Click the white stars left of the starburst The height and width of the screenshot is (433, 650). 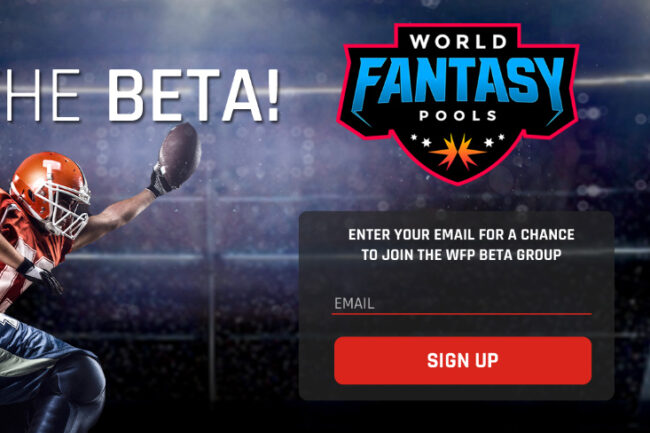(421, 140)
